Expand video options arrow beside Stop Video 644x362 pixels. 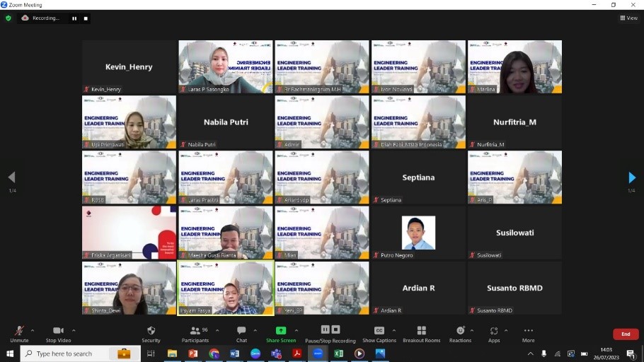tap(74, 330)
